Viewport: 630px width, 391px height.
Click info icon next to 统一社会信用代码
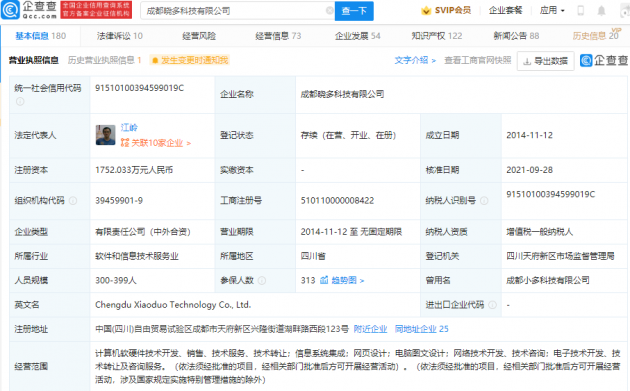click(20, 102)
